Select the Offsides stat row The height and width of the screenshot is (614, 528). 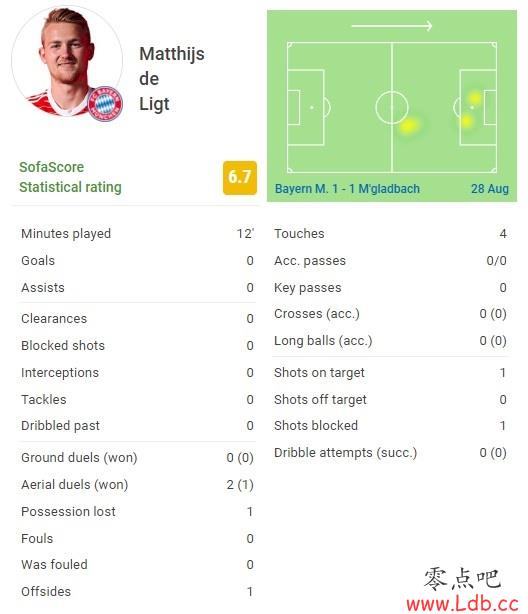137,591
